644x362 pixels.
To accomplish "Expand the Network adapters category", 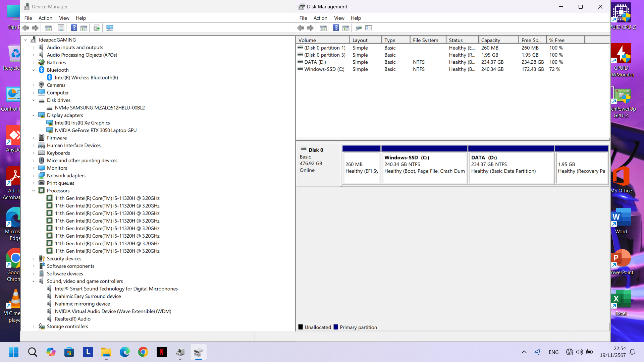I will pyautogui.click(x=34, y=176).
